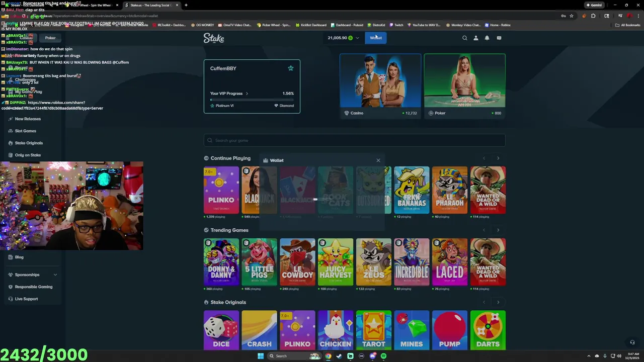
Task: Open Le Cowboy game tile
Action: tap(297, 262)
